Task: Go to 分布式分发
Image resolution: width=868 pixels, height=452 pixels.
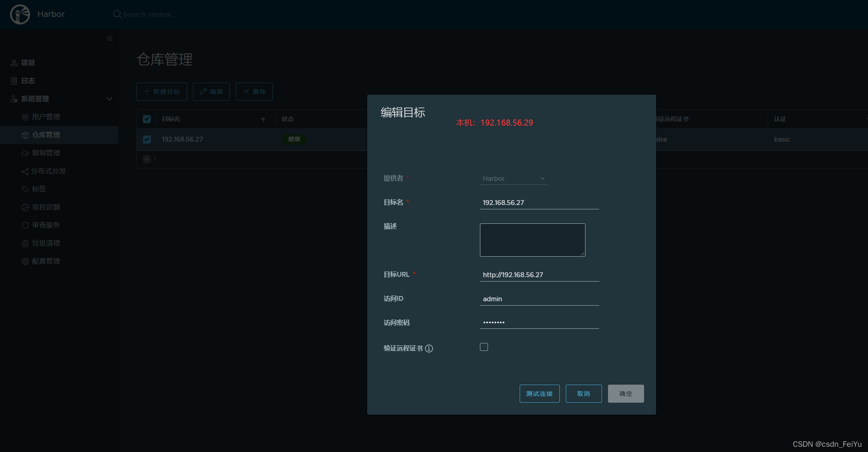Action: pyautogui.click(x=49, y=171)
